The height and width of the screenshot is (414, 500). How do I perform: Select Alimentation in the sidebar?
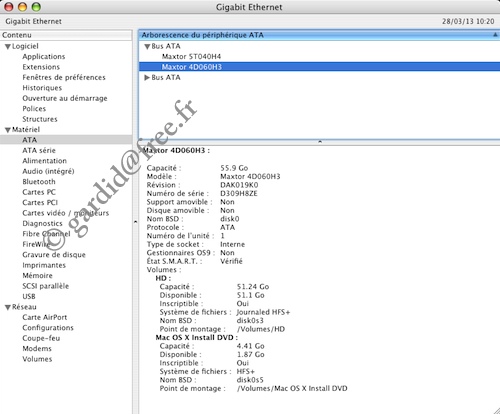click(x=44, y=161)
